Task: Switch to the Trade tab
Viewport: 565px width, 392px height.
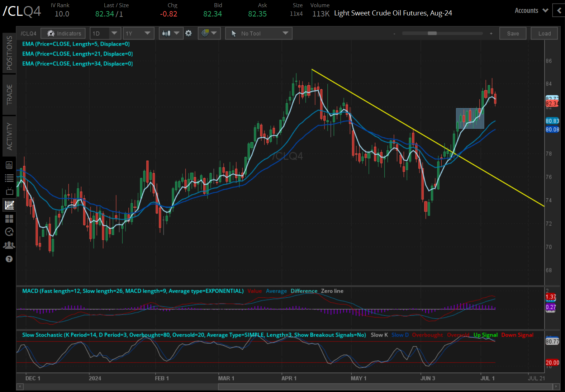Action: click(x=9, y=94)
